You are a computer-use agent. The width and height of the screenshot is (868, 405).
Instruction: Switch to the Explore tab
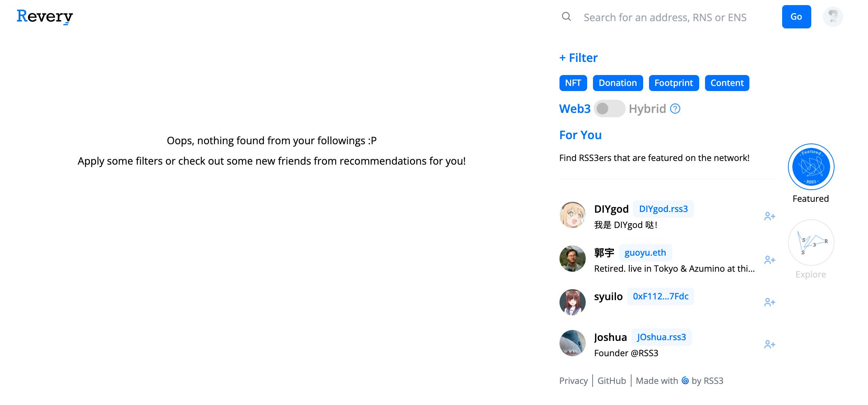point(811,243)
